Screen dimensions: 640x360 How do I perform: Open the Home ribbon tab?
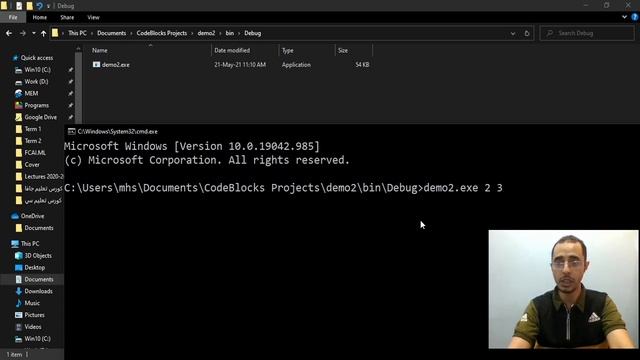pos(40,18)
